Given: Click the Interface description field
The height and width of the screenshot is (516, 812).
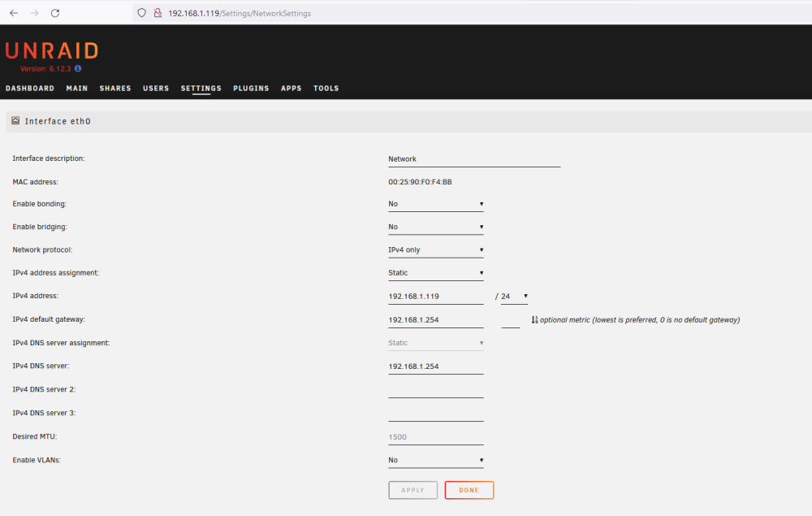Looking at the screenshot, I should click(474, 159).
